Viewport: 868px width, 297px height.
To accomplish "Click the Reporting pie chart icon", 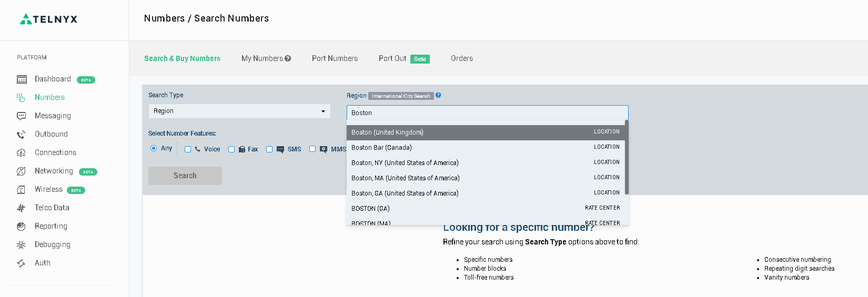I will [x=21, y=227].
